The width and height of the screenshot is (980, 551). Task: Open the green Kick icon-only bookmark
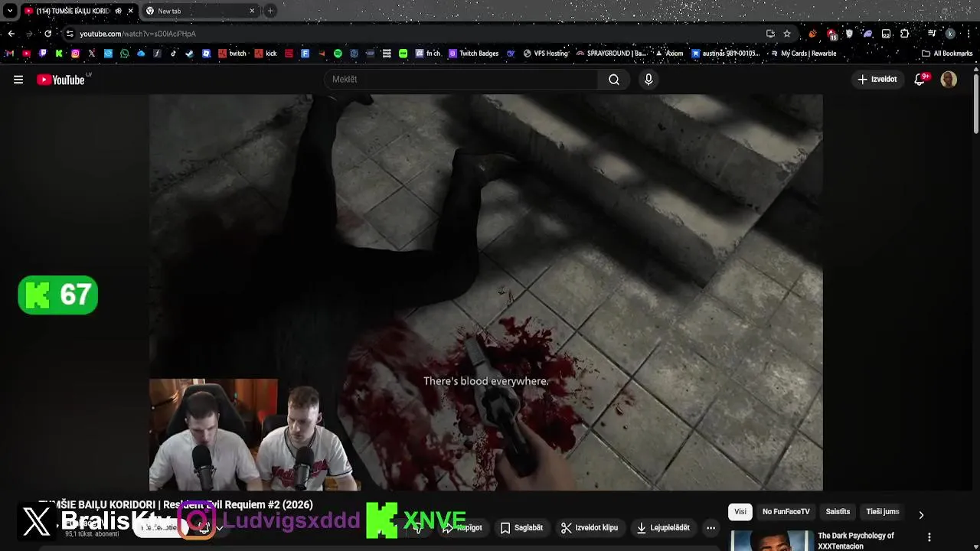[x=59, y=54]
